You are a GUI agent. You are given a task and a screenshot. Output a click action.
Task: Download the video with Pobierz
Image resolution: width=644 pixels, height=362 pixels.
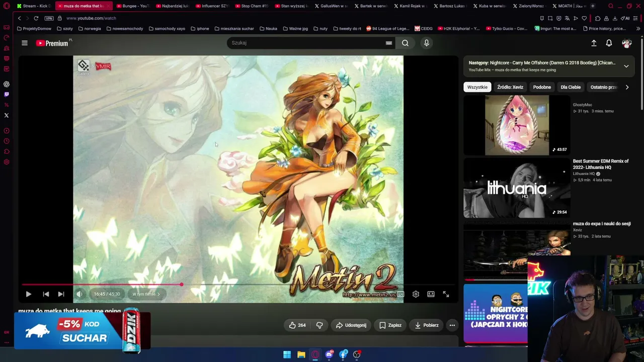[x=427, y=325]
